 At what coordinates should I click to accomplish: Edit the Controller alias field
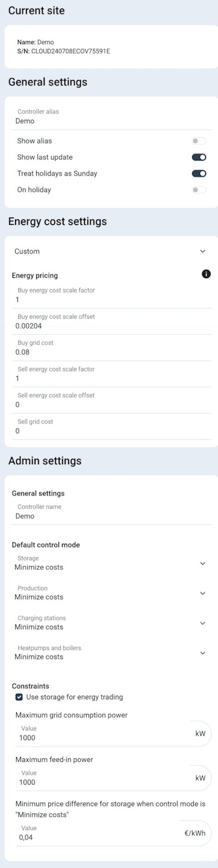[x=112, y=117]
